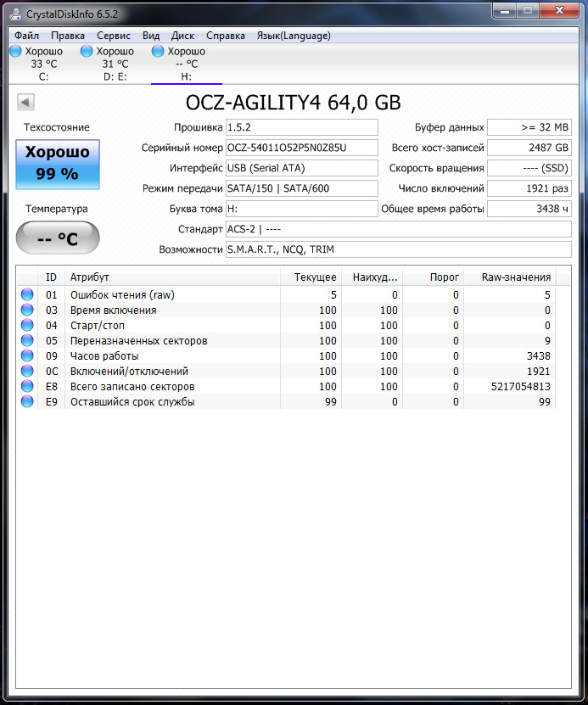Click the Raw-значения column header
The height and width of the screenshot is (705, 588).
coord(510,277)
